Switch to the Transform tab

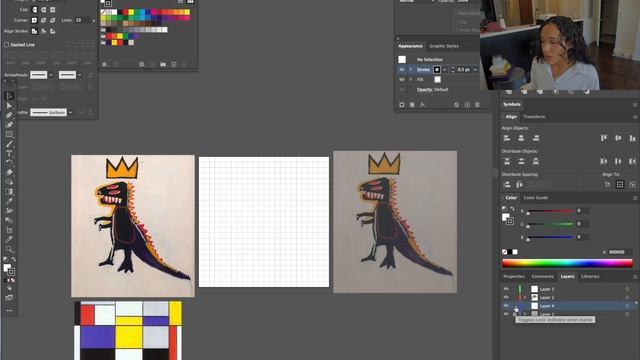534,117
